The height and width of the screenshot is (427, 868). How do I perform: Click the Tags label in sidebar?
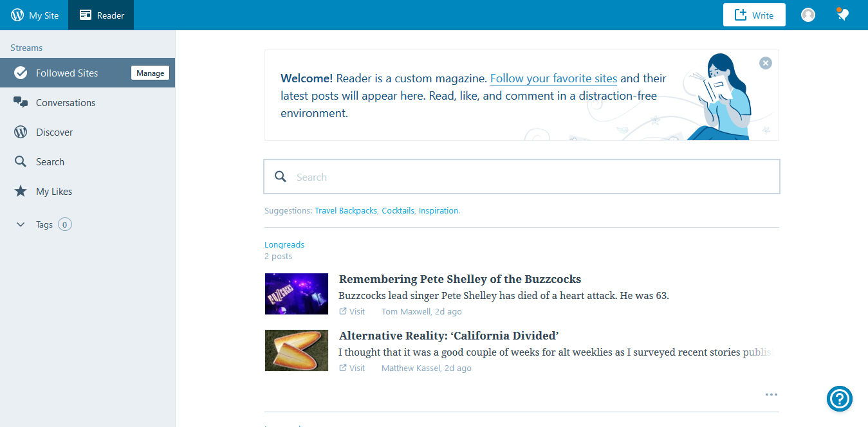[44, 224]
